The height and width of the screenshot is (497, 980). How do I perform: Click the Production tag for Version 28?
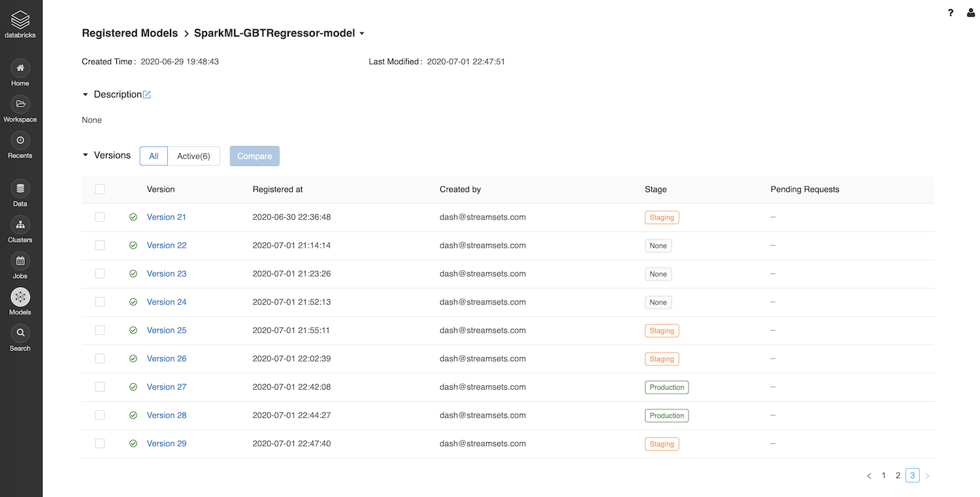coord(667,416)
